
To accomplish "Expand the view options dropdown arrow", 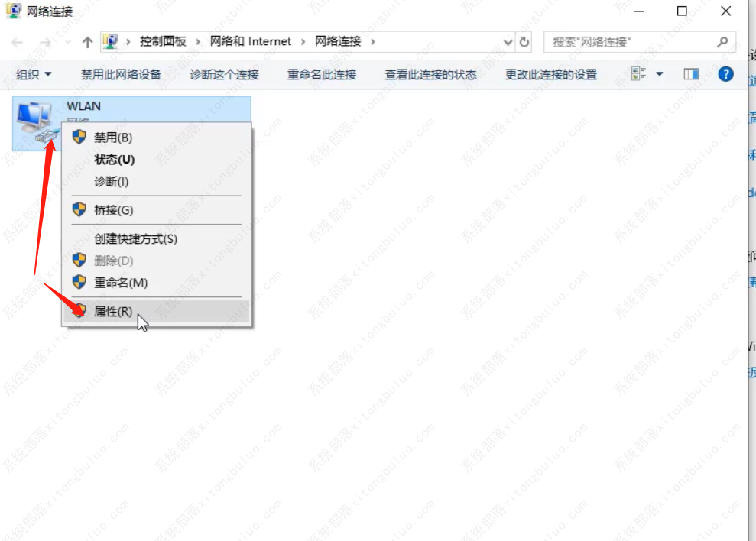I will pos(660,74).
